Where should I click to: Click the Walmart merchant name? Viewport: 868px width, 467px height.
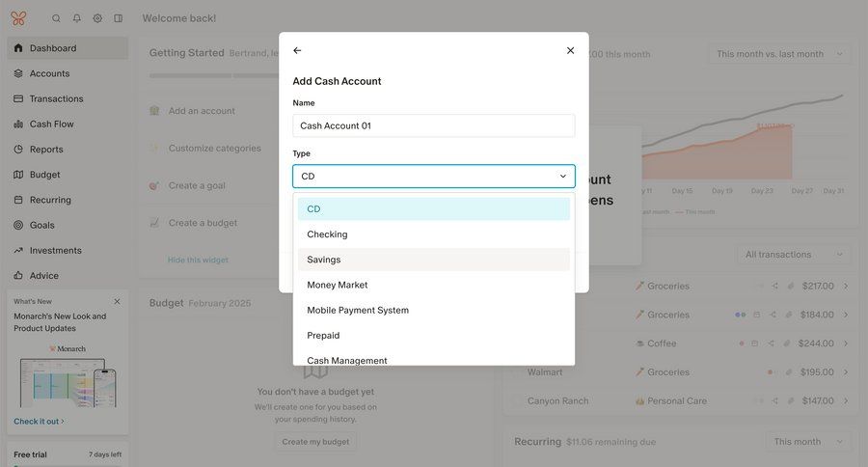[545, 372]
